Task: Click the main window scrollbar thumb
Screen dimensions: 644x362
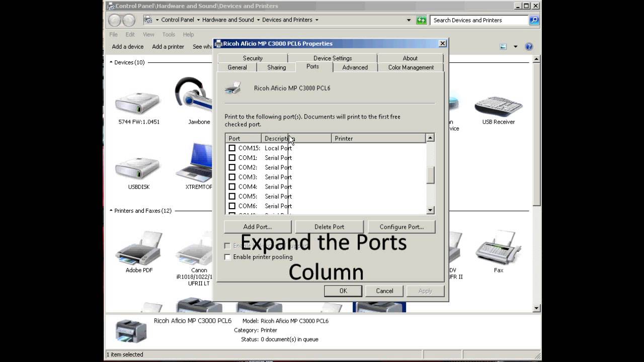Action: pyautogui.click(x=537, y=134)
